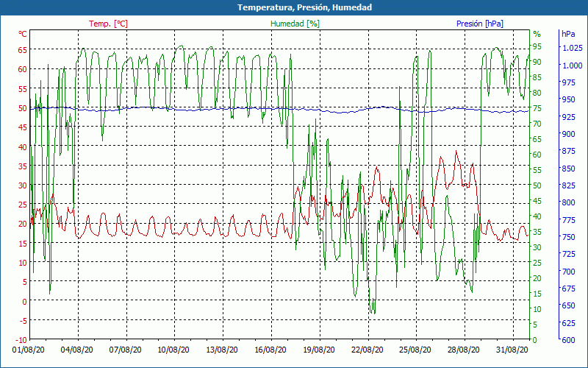588x368 pixels.
Task: Click the green '95' humidity axis value
Action: click(x=537, y=46)
